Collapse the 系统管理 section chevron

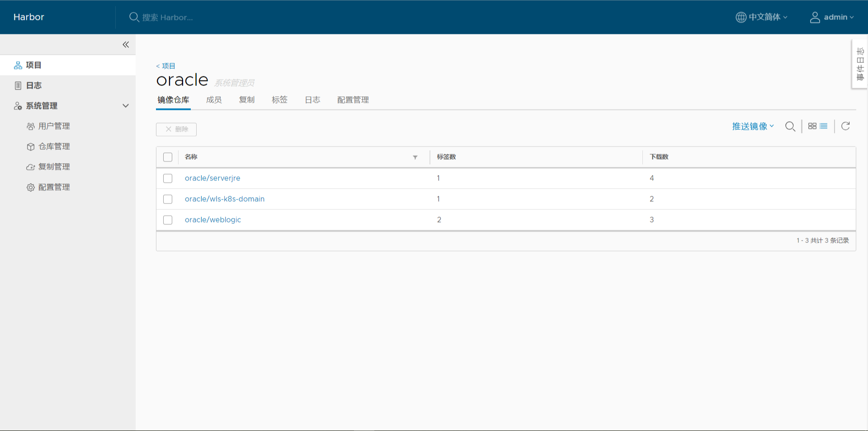[126, 106]
